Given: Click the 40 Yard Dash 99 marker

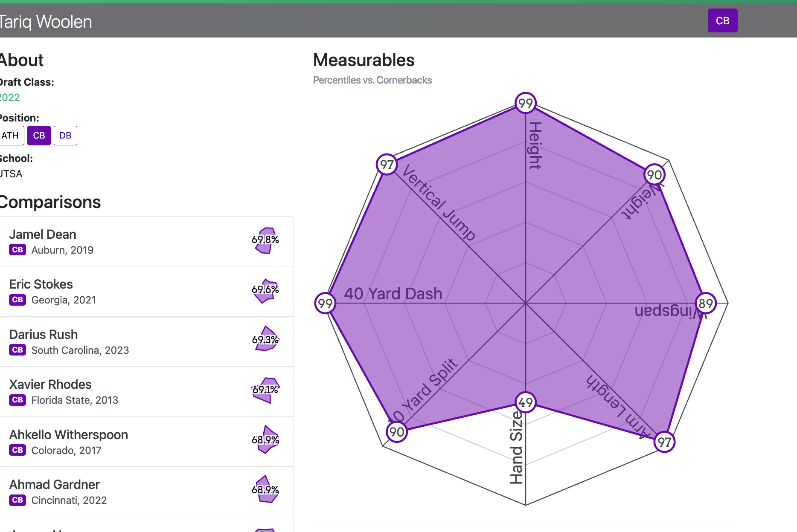Looking at the screenshot, I should click(x=326, y=304).
